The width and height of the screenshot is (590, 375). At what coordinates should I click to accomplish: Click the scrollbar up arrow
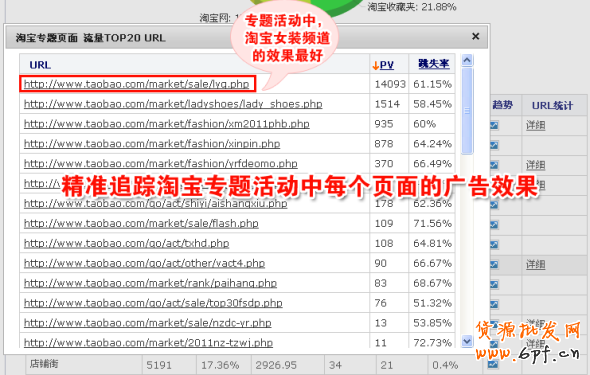pyautogui.click(x=467, y=60)
